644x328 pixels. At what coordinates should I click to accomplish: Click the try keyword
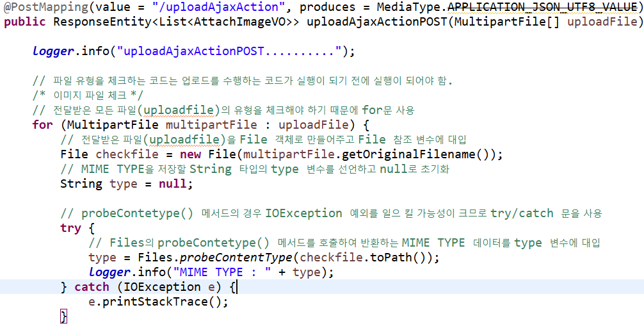pyautogui.click(x=70, y=228)
